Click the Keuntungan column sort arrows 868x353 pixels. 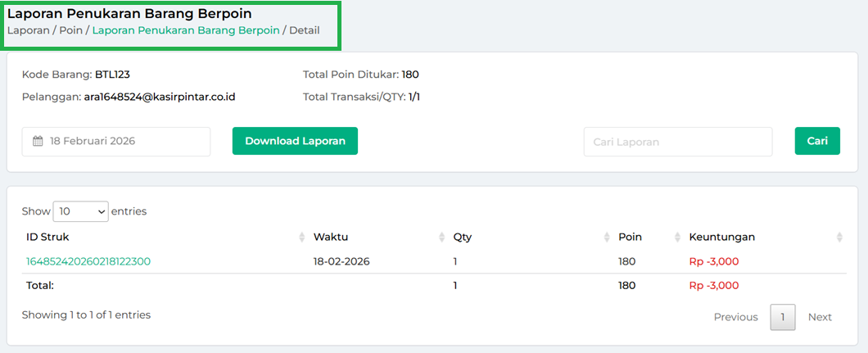[839, 238]
